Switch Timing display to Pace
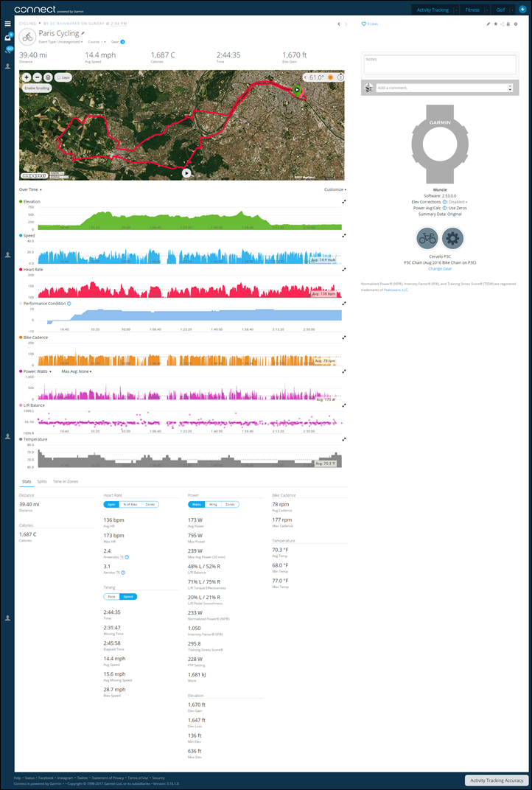This screenshot has height=790, width=532. [x=111, y=596]
